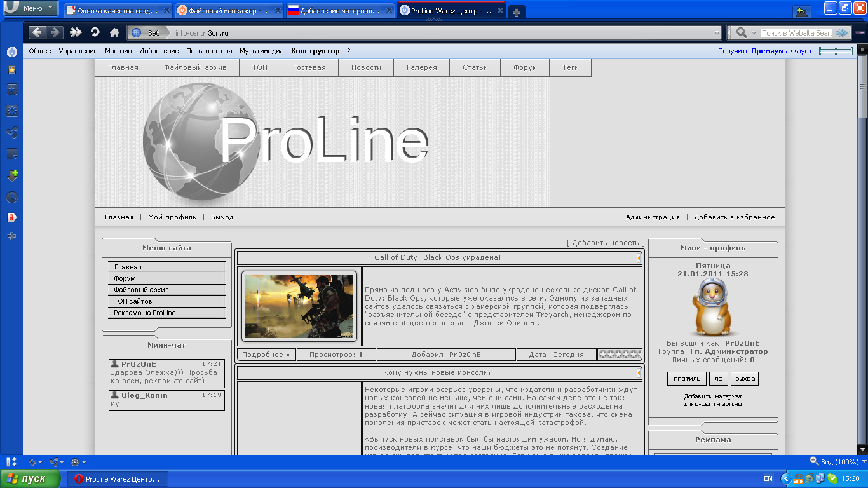Click the fast-forward double arrow button
868x488 pixels.
point(76,32)
